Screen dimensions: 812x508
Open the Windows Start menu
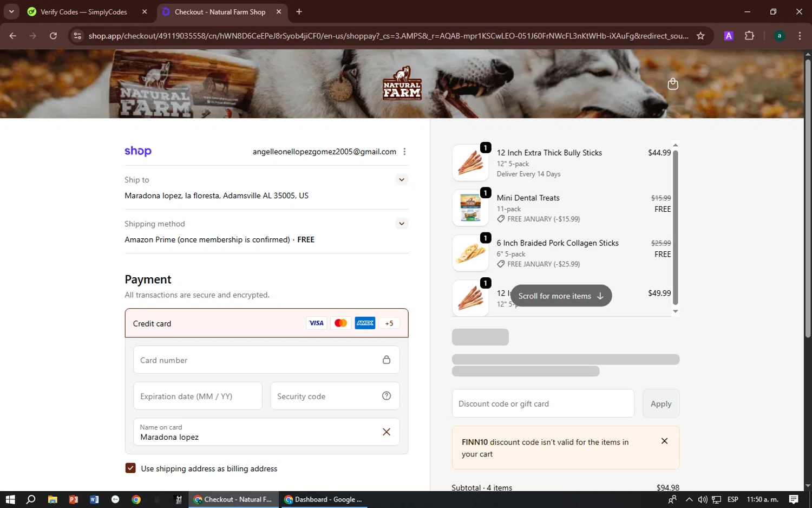10,499
